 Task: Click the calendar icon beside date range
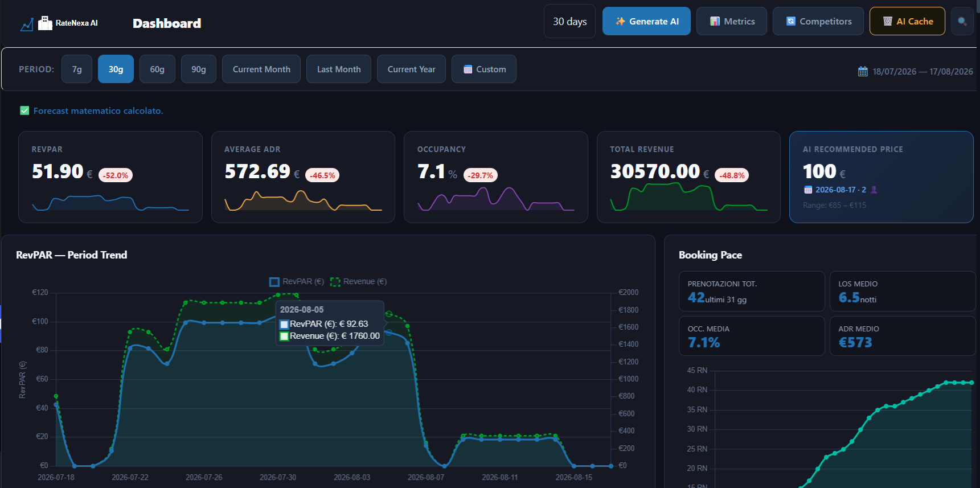(863, 72)
